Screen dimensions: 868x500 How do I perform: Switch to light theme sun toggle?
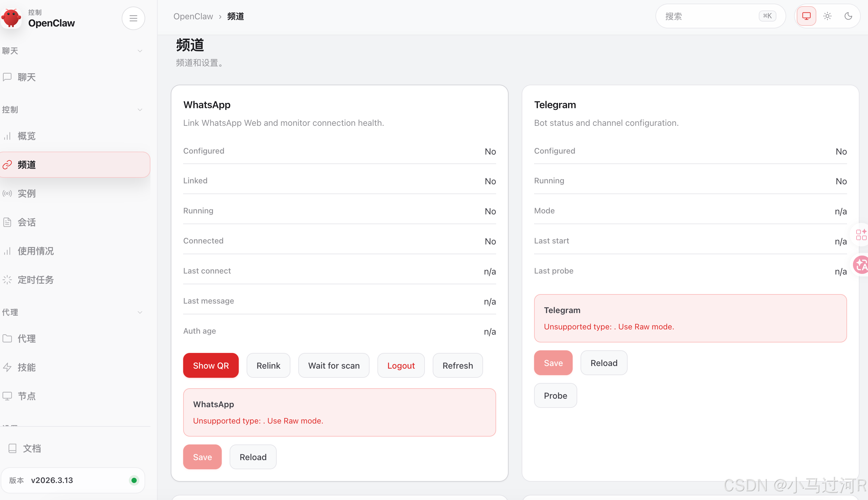coord(827,16)
